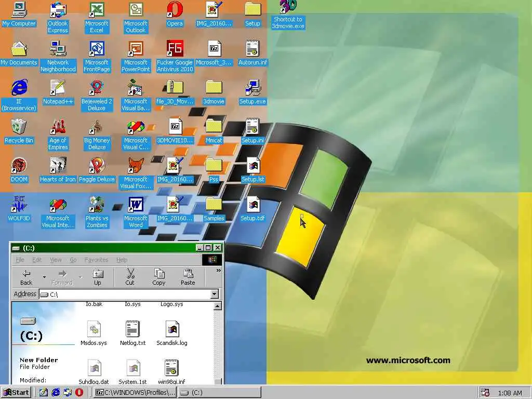Select Msdos.sys in C: window
Screen dimensions: 532x399
tap(94, 333)
